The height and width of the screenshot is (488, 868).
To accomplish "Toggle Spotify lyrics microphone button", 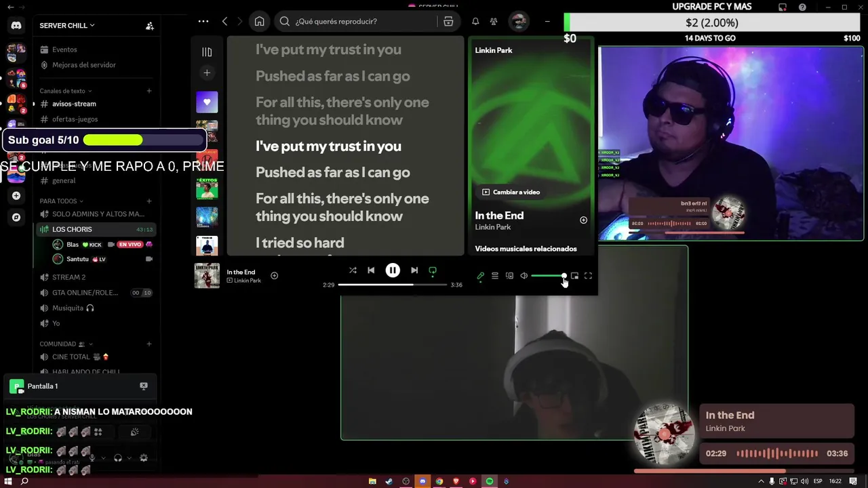I will pos(481,276).
